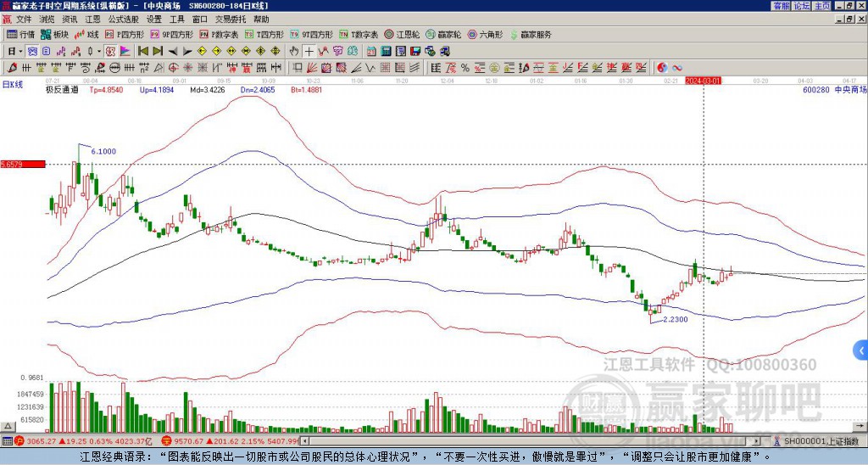Open the 文件 menu
Screen dimensions: 868x465
[24, 20]
